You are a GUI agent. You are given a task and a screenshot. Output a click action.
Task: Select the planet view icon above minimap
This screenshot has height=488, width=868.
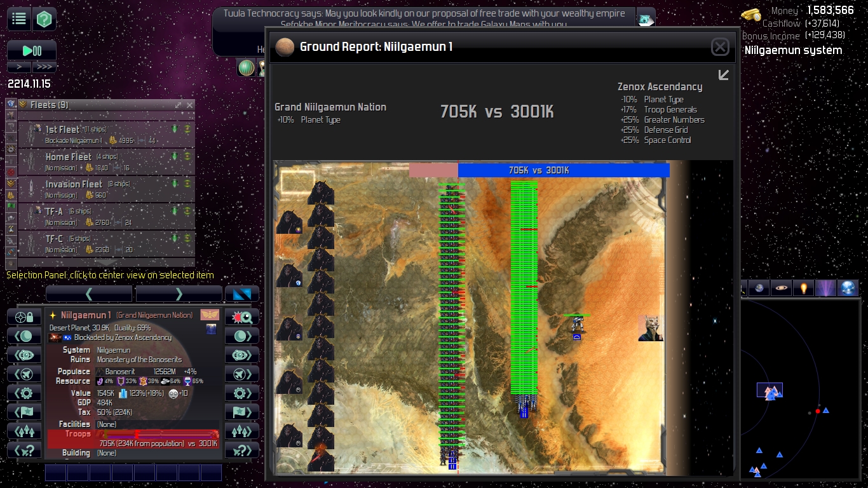[759, 288]
